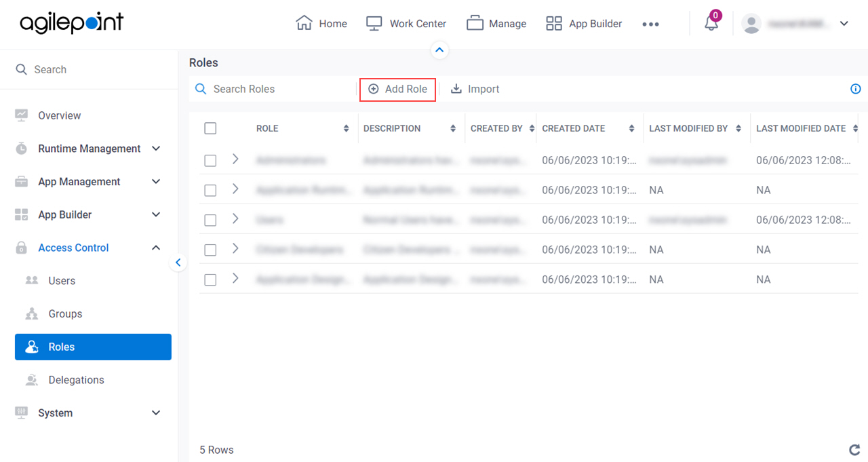Click the Import button

tap(475, 89)
